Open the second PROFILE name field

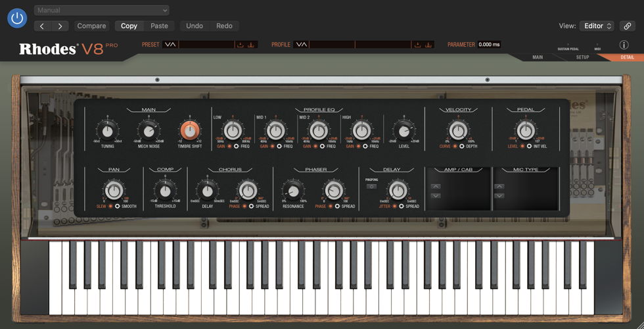coord(383,45)
